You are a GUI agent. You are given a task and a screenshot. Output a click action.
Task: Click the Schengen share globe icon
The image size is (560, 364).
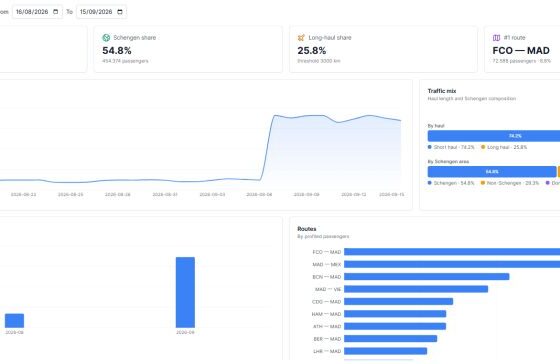click(106, 38)
